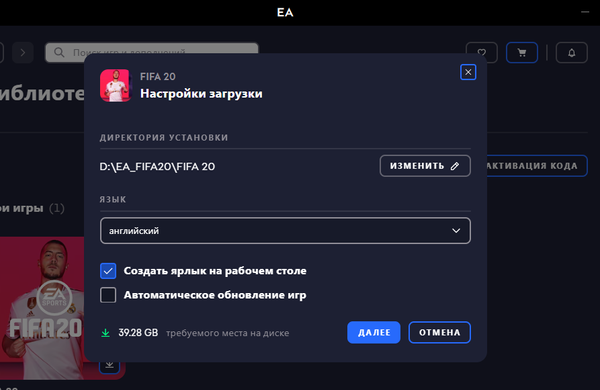
Task: Open the language dropdown showing английский
Action: 285,230
